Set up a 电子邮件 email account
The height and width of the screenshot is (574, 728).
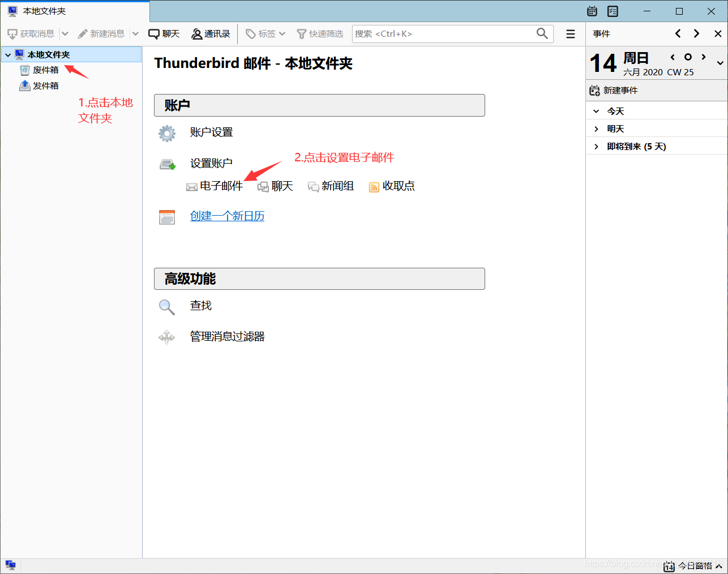[x=215, y=186]
